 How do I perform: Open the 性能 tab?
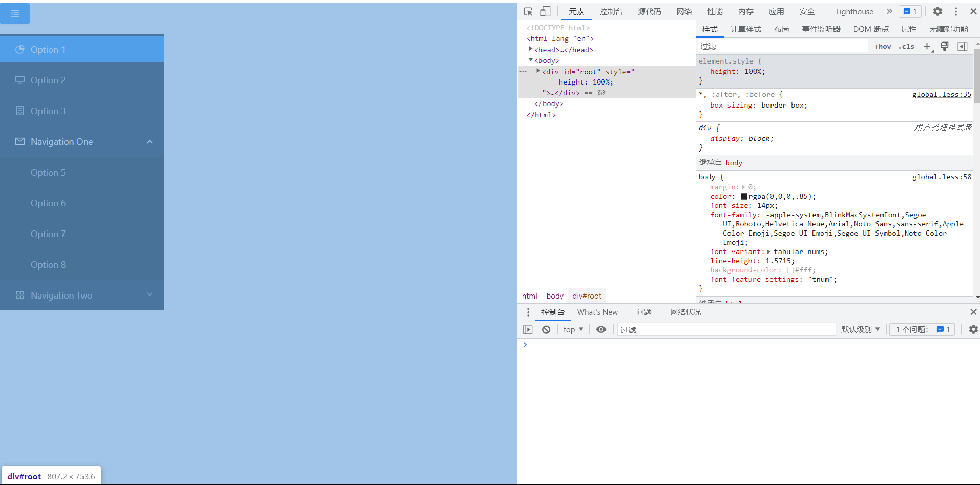(715, 11)
